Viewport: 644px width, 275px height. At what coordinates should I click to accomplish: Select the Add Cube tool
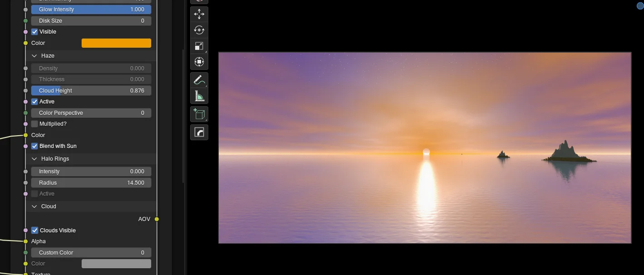pos(199,114)
